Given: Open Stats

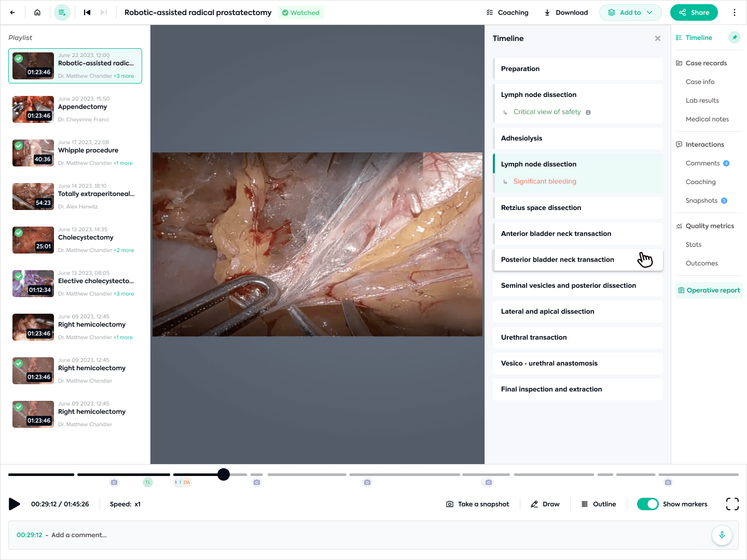Looking at the screenshot, I should pos(693,245).
